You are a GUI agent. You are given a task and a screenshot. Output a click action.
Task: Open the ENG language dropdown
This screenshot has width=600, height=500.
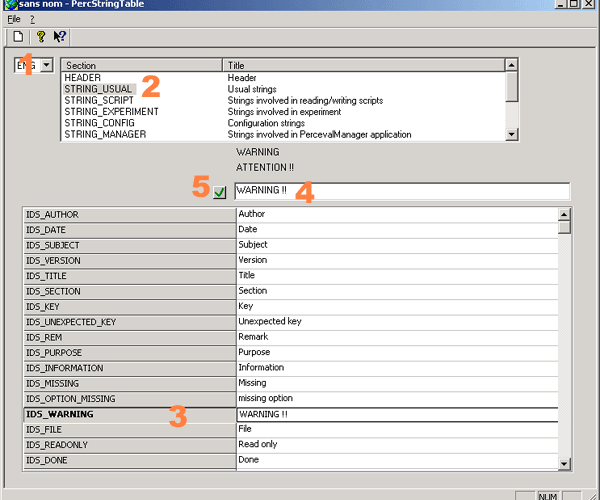click(x=47, y=66)
